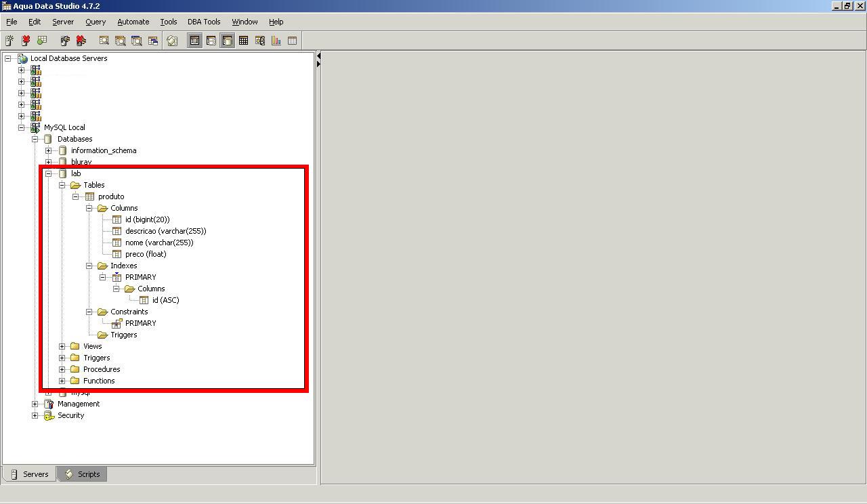Click the id (bigint(20)) column icon

pyautogui.click(x=117, y=219)
